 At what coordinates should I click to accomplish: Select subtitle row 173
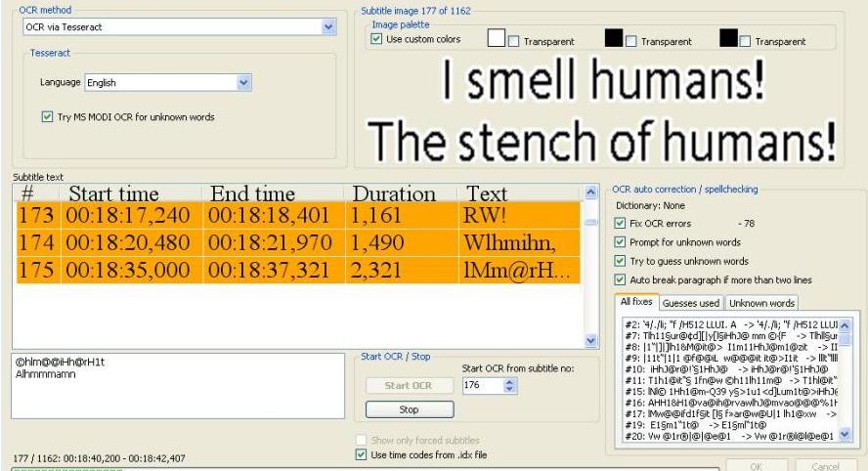tap(298, 215)
